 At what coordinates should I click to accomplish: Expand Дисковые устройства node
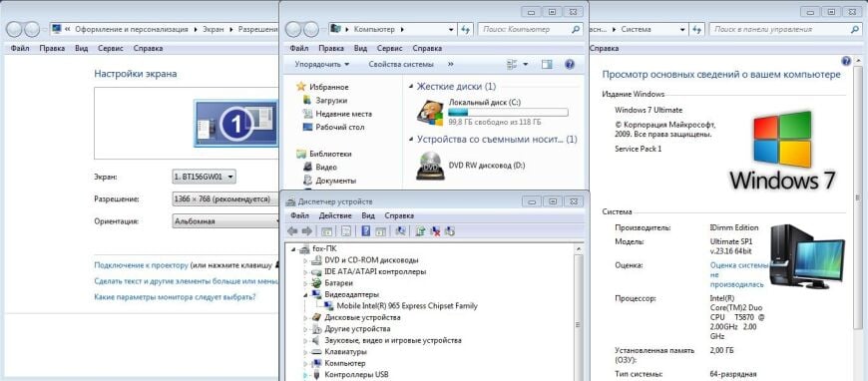pos(305,318)
